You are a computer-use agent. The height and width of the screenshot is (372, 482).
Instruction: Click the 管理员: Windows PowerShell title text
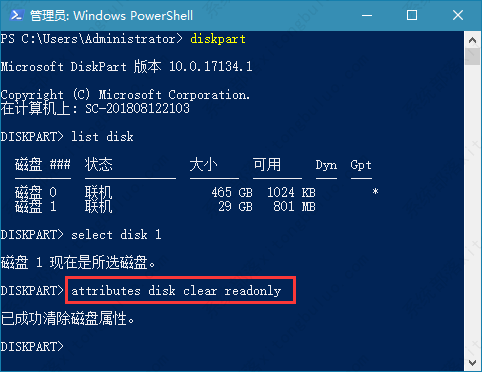click(x=111, y=16)
